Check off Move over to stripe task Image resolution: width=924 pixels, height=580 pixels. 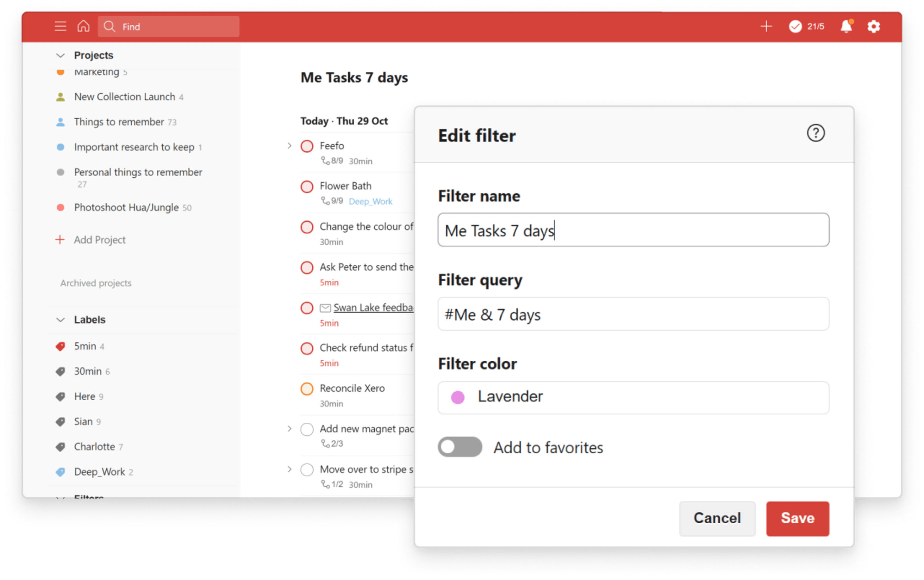pyautogui.click(x=307, y=470)
